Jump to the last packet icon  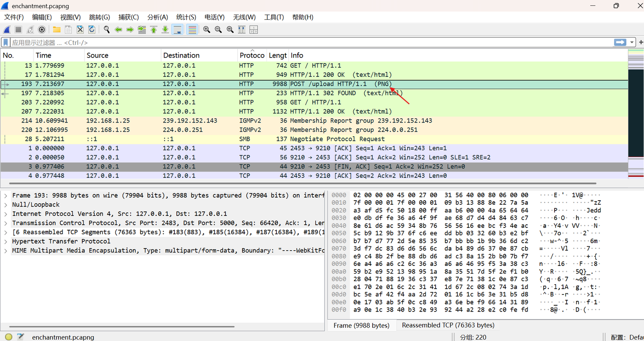point(165,29)
